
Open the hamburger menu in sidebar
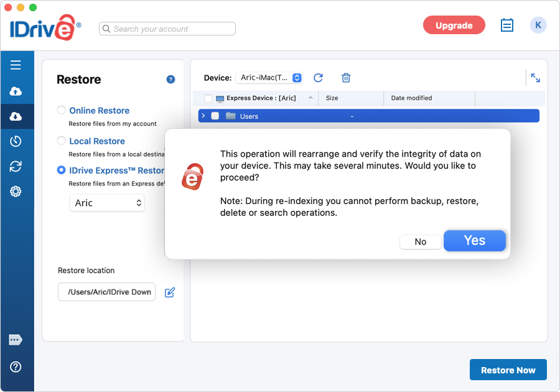pos(16,65)
